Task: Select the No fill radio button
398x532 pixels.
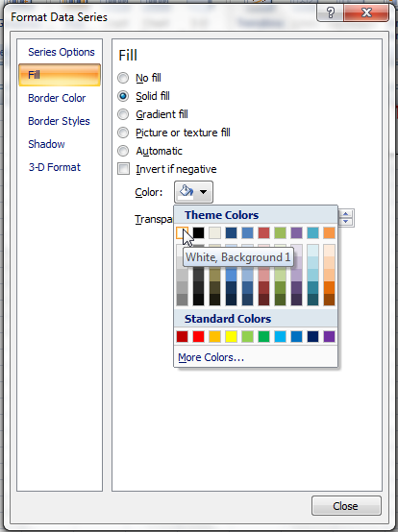Action: click(x=123, y=78)
